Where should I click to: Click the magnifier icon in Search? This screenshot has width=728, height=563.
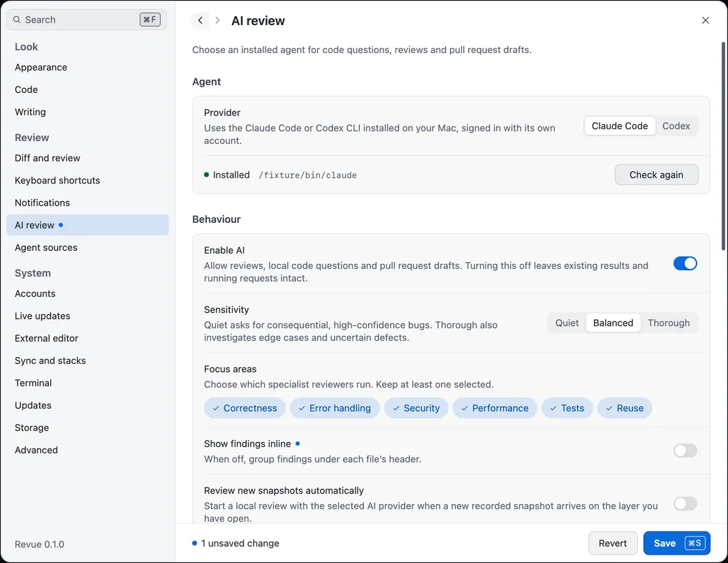(x=17, y=20)
